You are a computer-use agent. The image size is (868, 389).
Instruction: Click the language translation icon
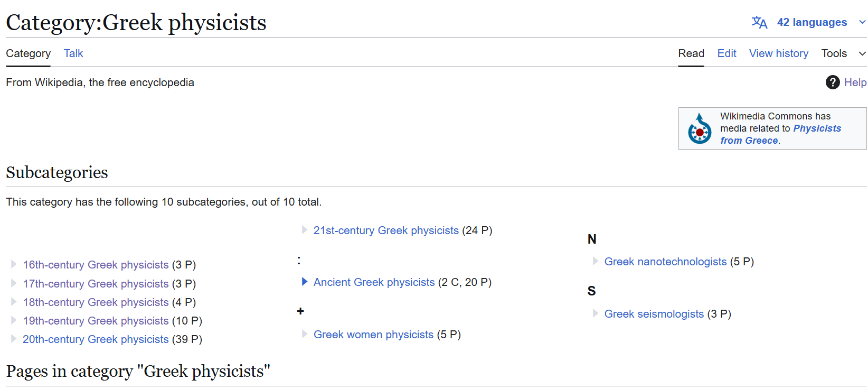pyautogui.click(x=759, y=22)
